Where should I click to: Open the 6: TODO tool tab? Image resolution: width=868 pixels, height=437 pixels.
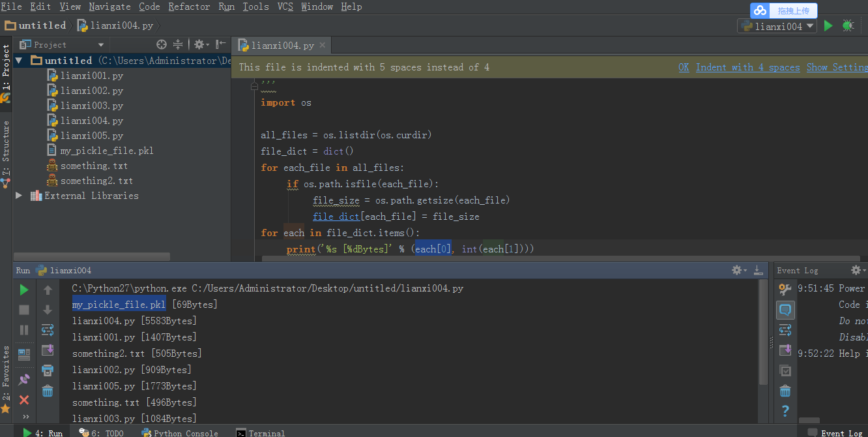(102, 432)
